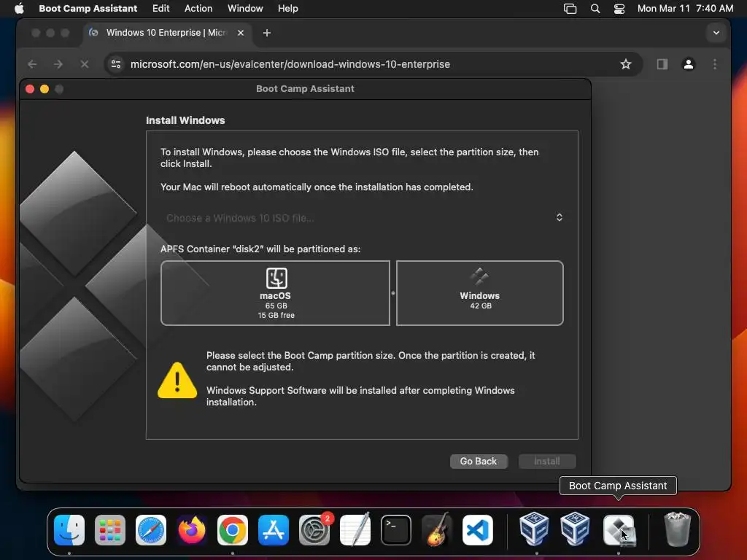Open Spotlight search in the menu bar
747x560 pixels.
[595, 9]
